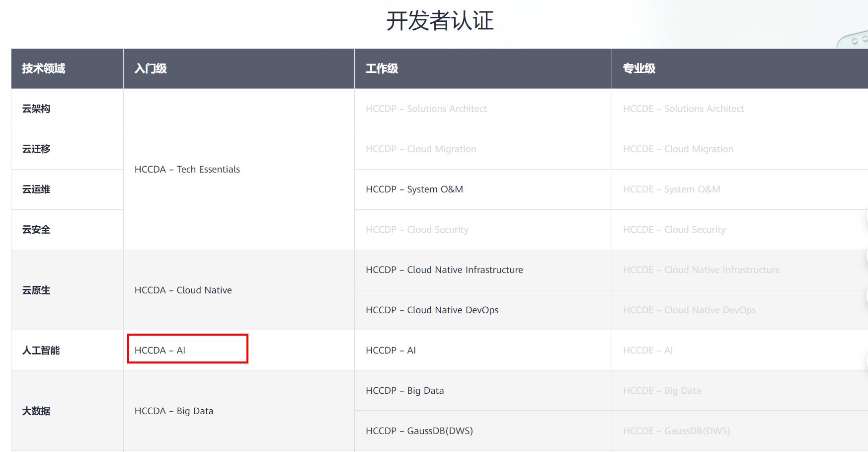Select the 云安全 row label
The height and width of the screenshot is (452, 868).
(x=36, y=230)
